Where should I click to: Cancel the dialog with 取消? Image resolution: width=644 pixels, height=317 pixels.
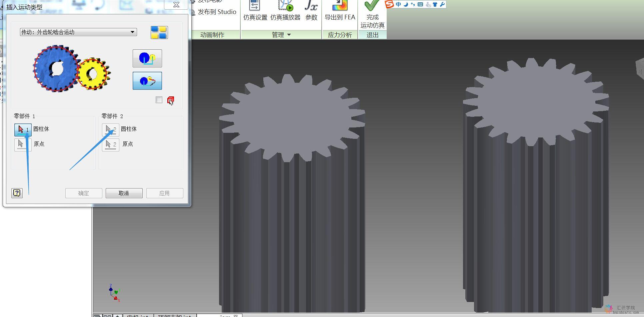[x=124, y=193]
